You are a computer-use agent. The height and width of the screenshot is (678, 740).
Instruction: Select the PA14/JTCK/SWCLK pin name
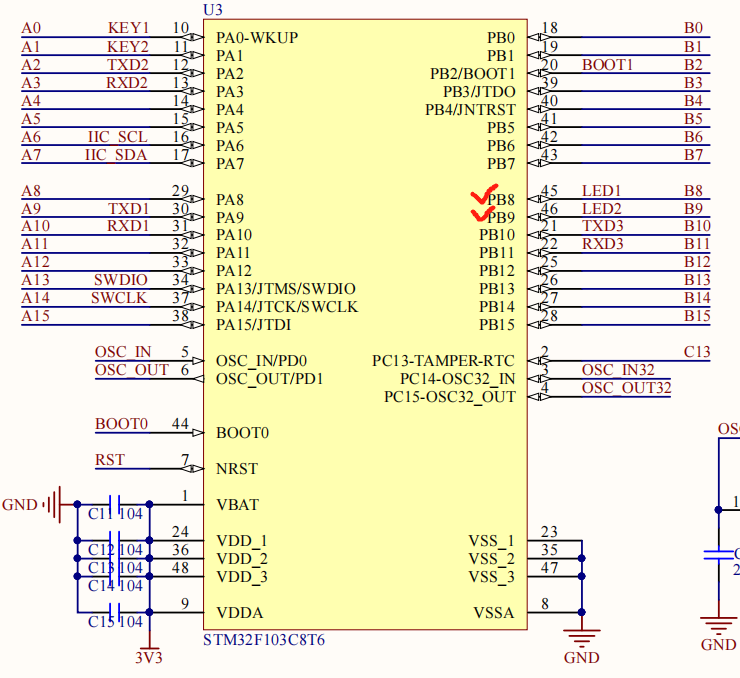[287, 307]
